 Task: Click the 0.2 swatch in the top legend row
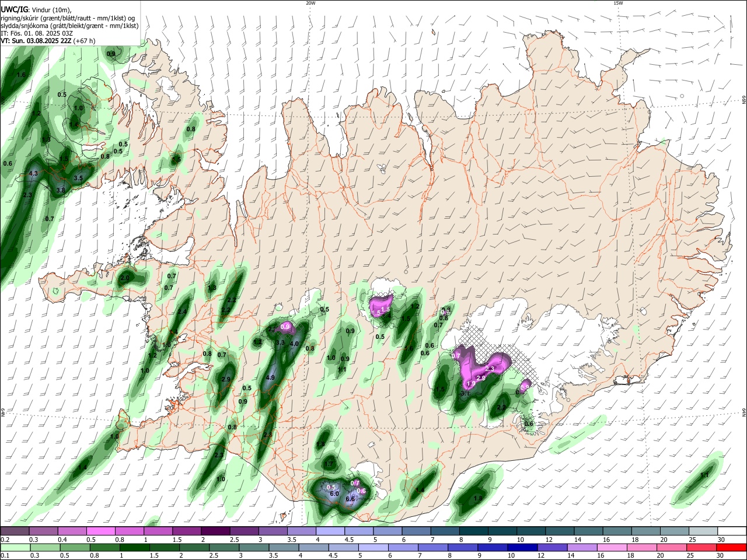pyautogui.click(x=14, y=531)
